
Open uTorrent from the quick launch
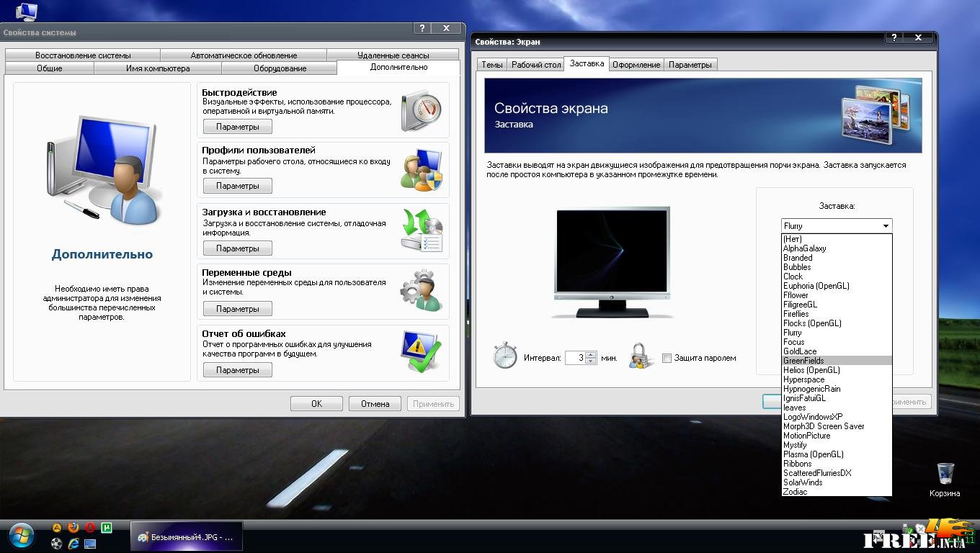coord(107,528)
